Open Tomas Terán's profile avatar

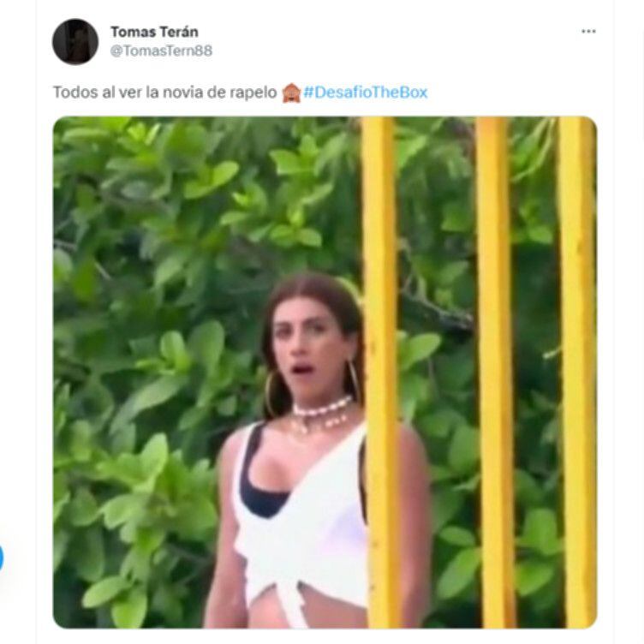(x=75, y=41)
